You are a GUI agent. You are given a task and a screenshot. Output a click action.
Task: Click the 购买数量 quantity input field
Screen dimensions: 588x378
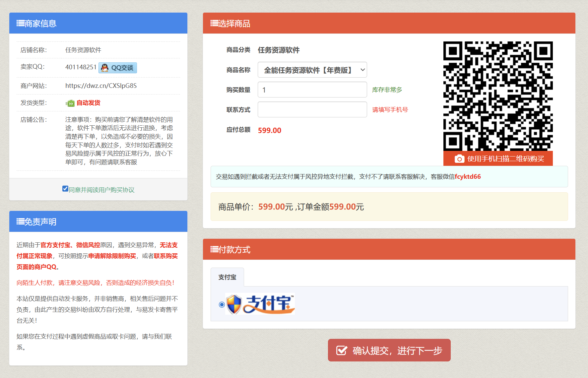click(312, 90)
